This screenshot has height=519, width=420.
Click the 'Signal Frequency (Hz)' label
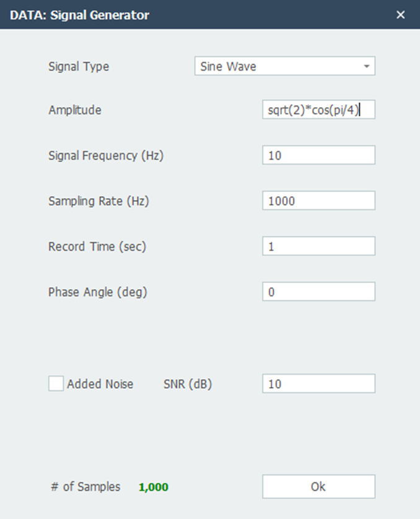(106, 155)
